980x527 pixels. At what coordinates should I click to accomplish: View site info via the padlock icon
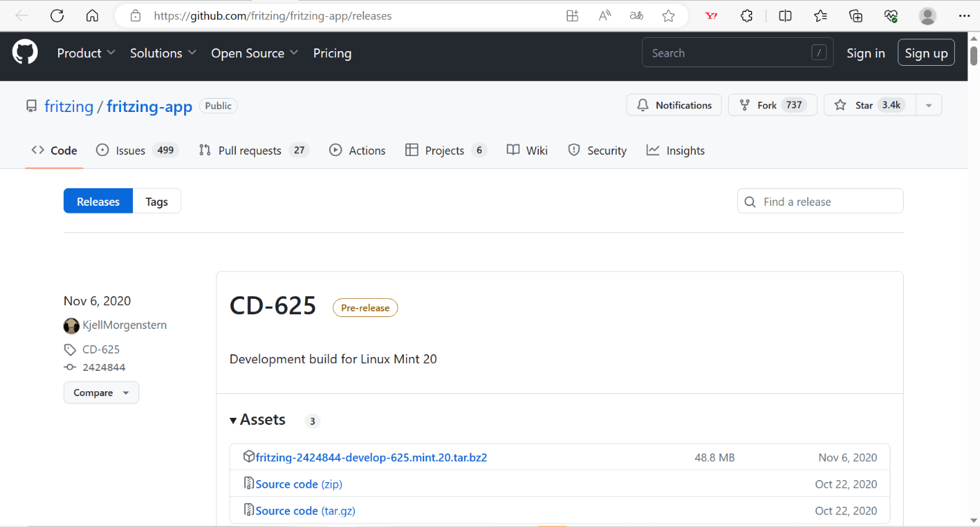click(x=136, y=15)
